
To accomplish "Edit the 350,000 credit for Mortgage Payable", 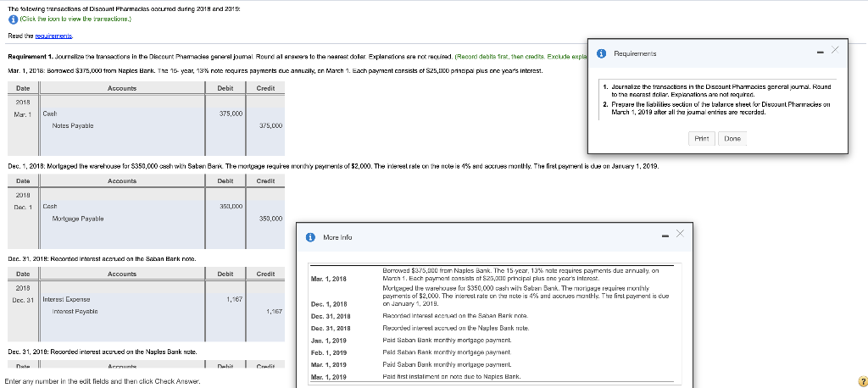I will [x=265, y=219].
